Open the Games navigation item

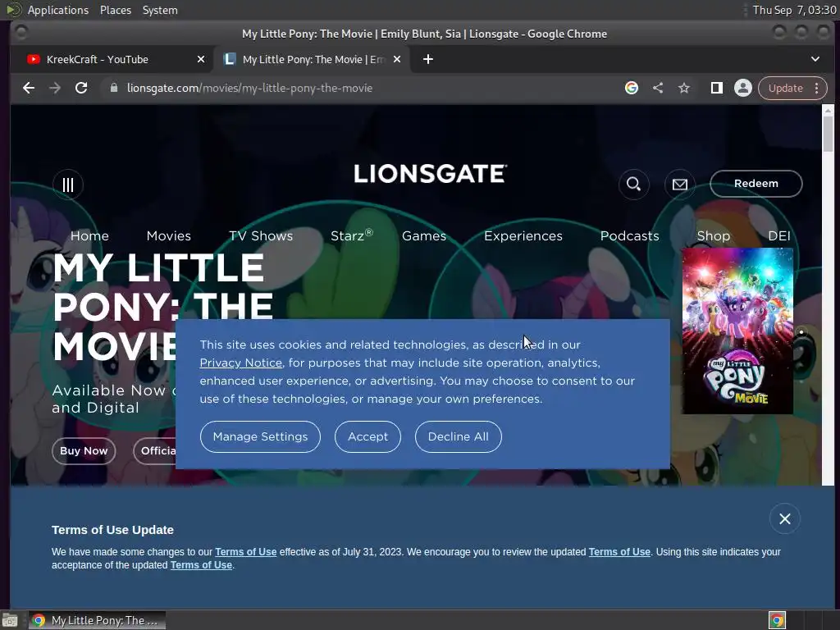pos(424,236)
